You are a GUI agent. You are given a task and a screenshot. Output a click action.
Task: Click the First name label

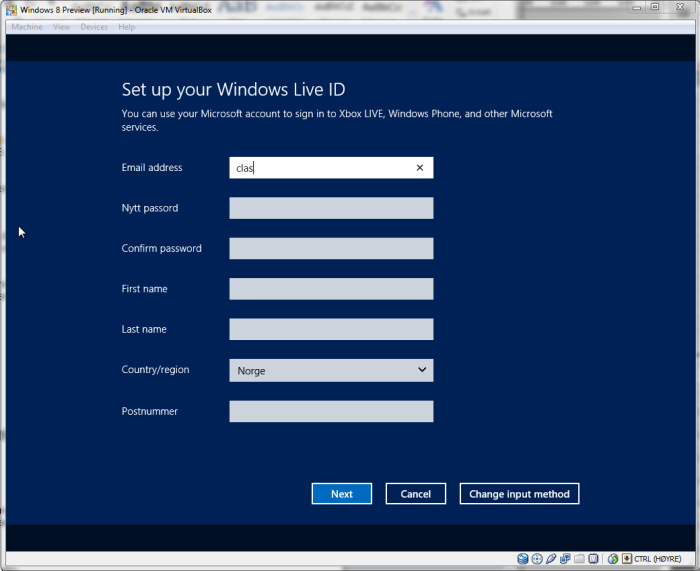144,289
